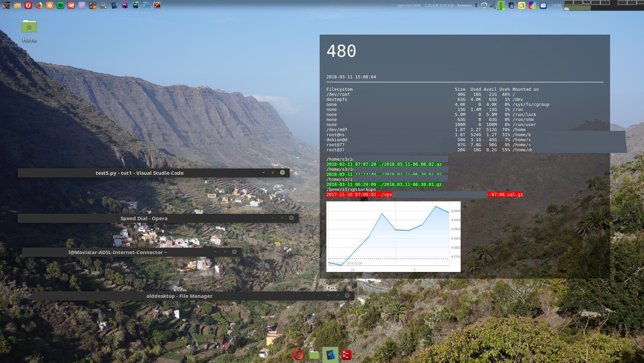Click the Sensors panel plugin
644x363 pixels.
tap(464, 5)
